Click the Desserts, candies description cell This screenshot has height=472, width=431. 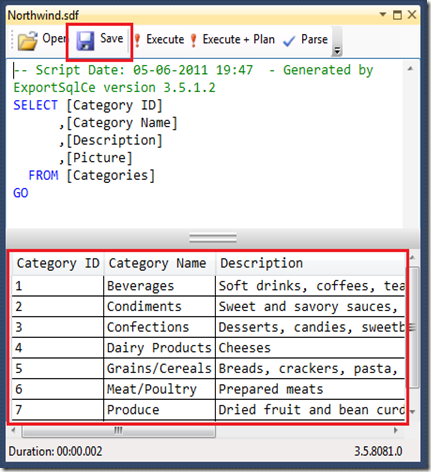(x=310, y=327)
